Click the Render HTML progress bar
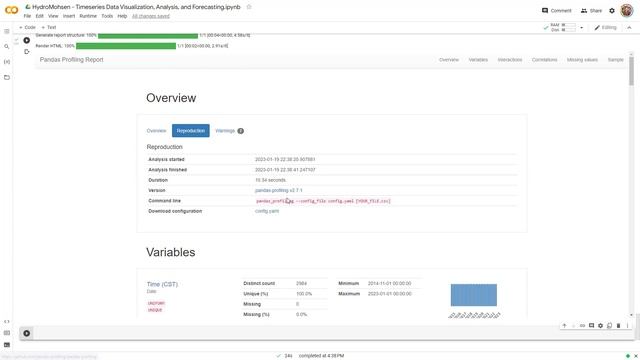This screenshot has width=640, height=360. tap(126, 46)
